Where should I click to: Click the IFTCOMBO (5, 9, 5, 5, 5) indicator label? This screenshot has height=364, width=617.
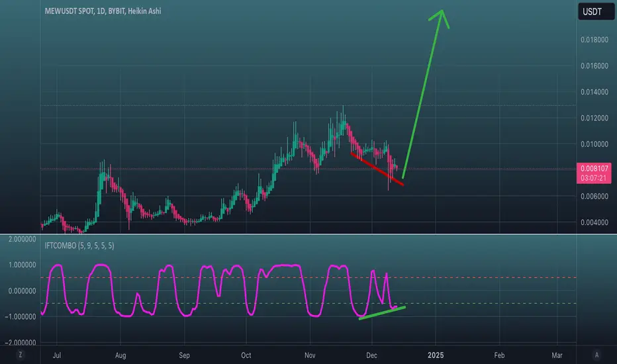click(79, 246)
